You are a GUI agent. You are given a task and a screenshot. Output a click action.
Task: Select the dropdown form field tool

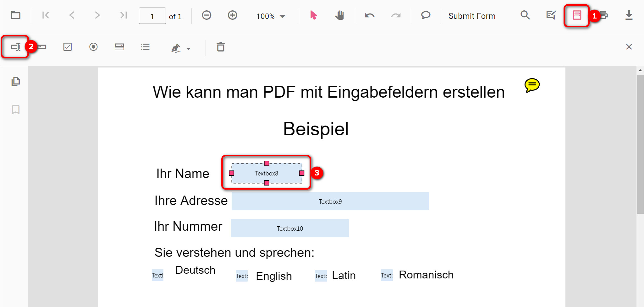(119, 47)
